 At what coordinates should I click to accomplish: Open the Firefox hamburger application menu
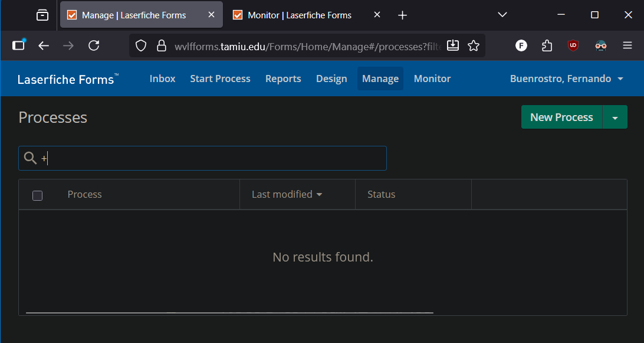coord(627,45)
